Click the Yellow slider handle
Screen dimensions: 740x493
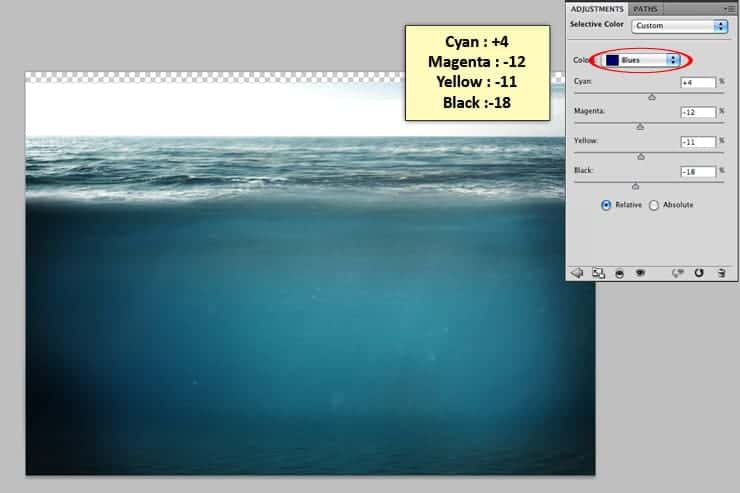point(641,156)
